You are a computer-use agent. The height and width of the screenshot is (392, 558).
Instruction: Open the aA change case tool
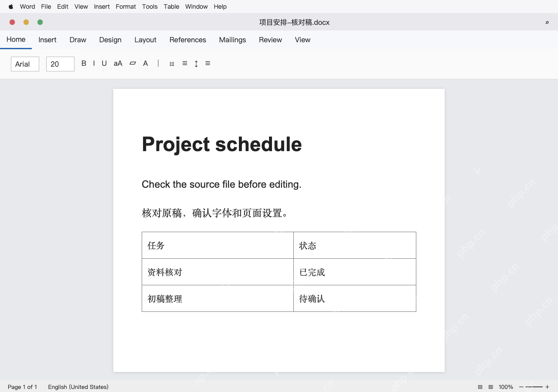point(118,64)
